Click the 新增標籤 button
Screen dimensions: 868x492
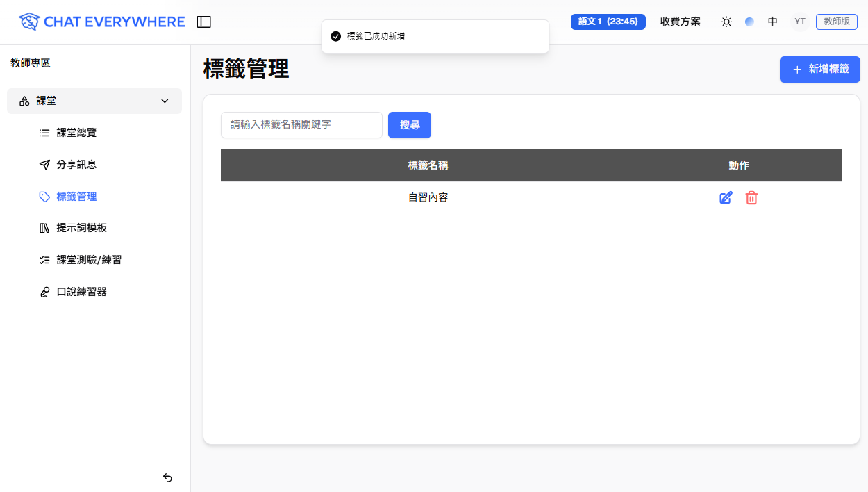click(820, 69)
